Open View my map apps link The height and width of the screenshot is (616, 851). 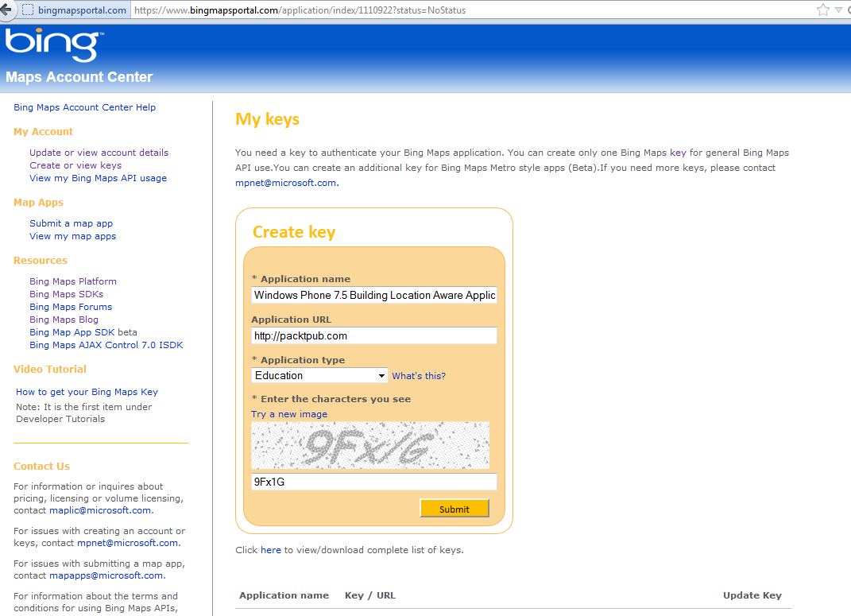pos(73,236)
